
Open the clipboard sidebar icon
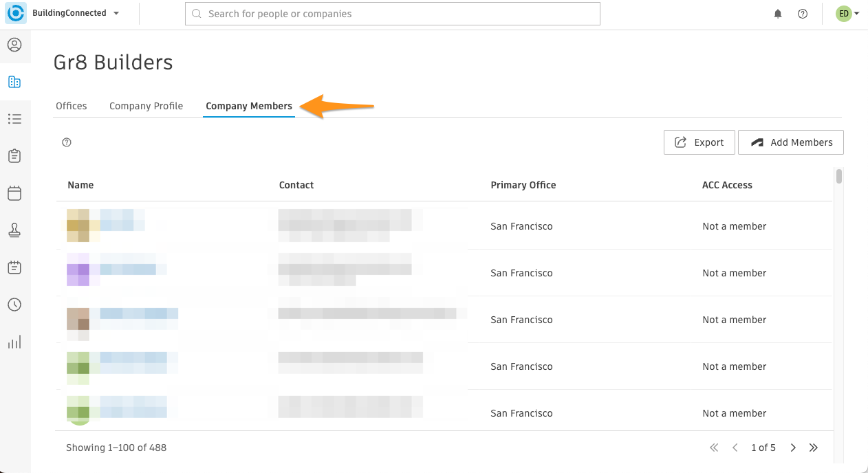coord(14,156)
